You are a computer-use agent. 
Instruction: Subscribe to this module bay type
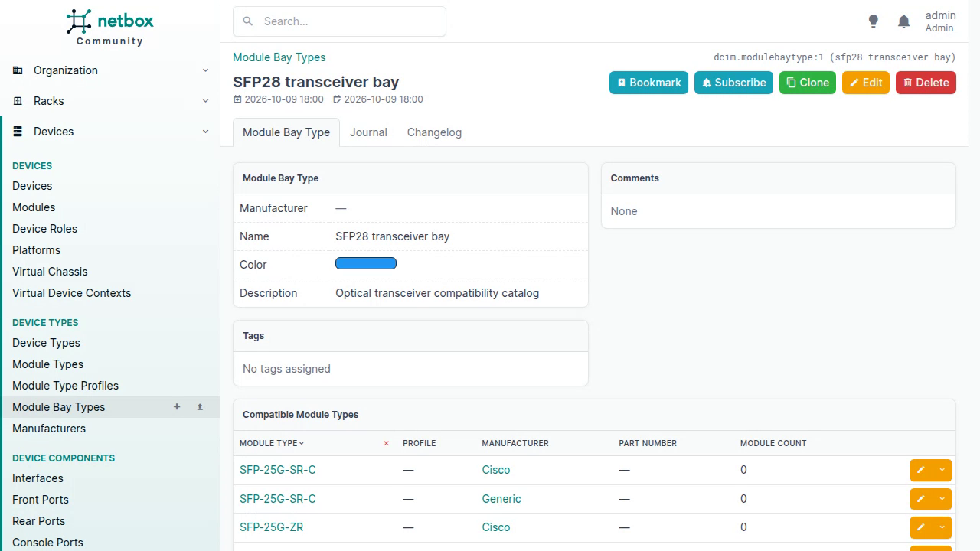[733, 83]
